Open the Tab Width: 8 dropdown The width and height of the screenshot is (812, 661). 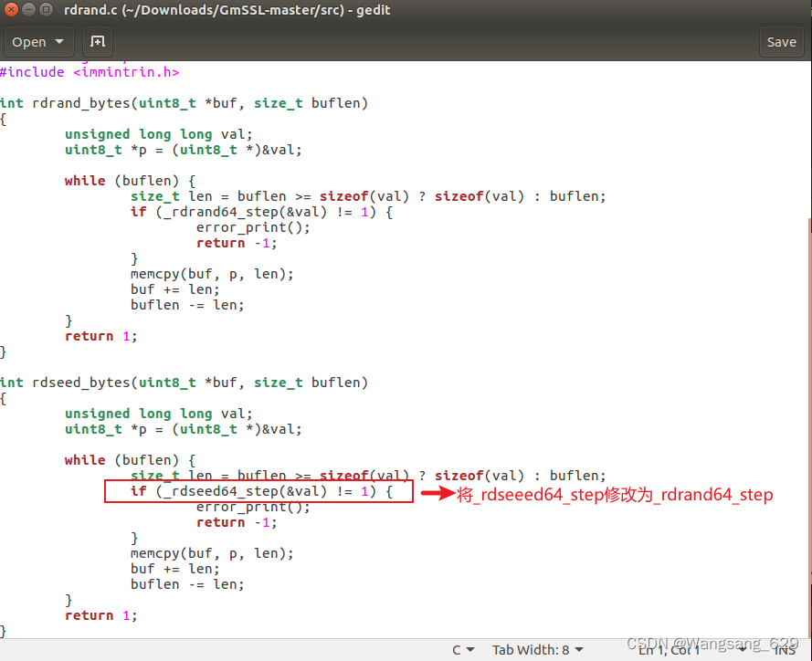click(x=537, y=649)
